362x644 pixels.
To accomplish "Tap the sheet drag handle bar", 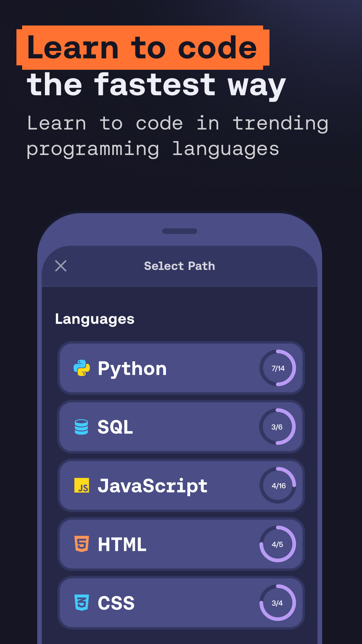I will point(180,231).
